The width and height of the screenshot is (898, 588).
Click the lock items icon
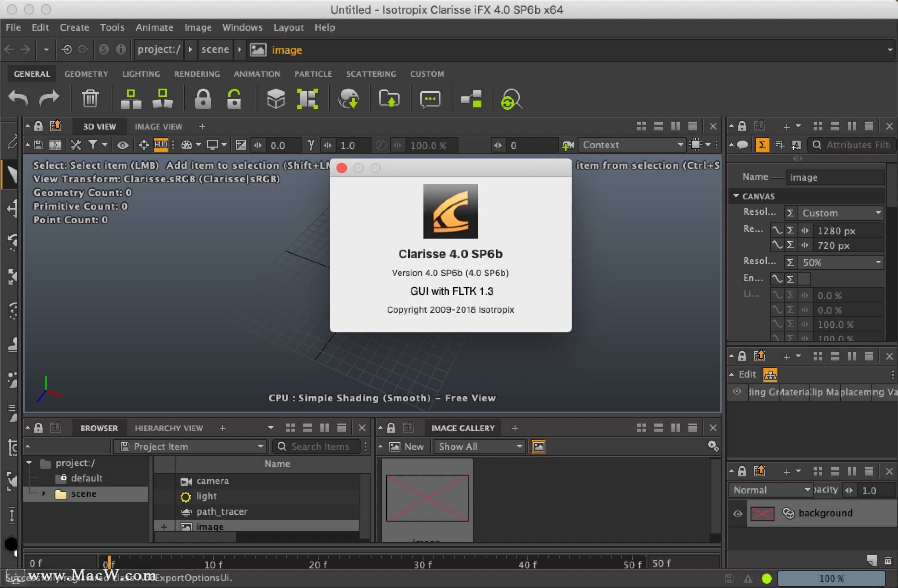tap(203, 98)
